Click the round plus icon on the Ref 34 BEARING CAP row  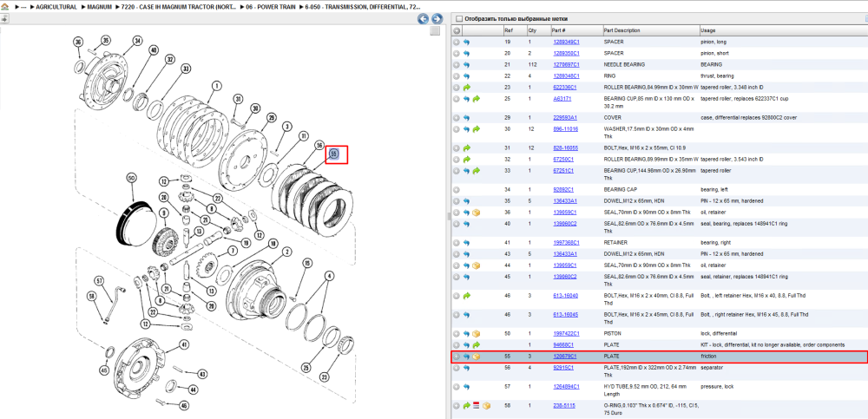click(457, 189)
